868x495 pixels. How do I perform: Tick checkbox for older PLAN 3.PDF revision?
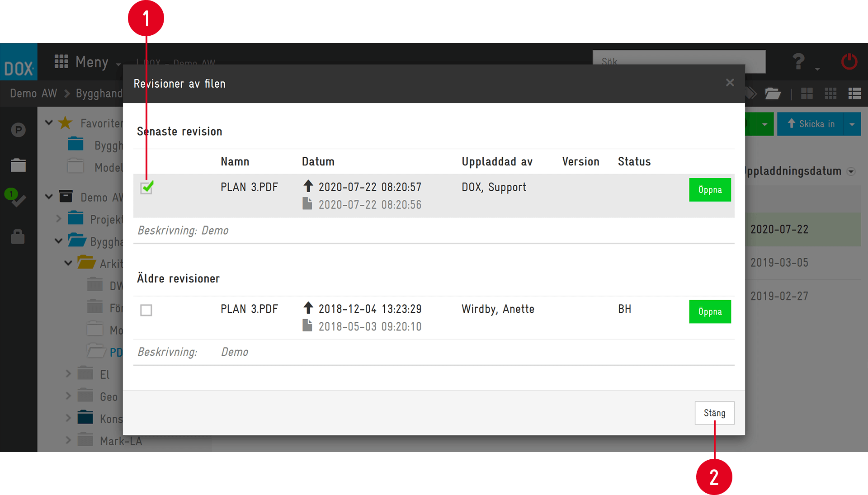tap(146, 310)
